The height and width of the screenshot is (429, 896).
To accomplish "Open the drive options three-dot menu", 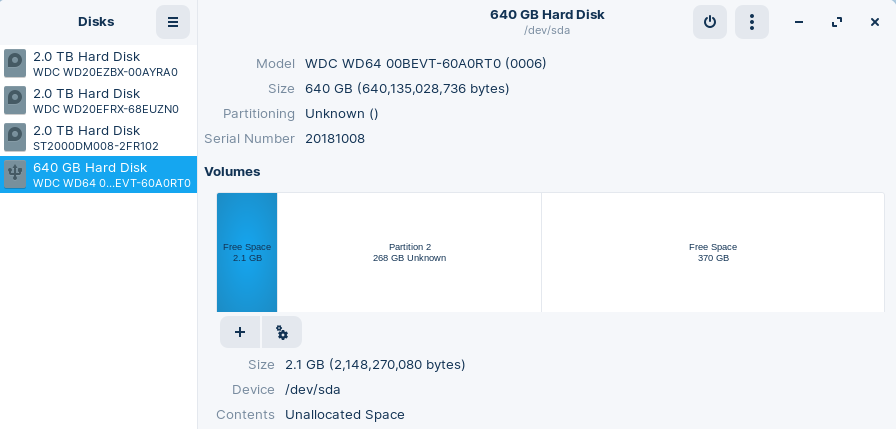I will tap(751, 22).
